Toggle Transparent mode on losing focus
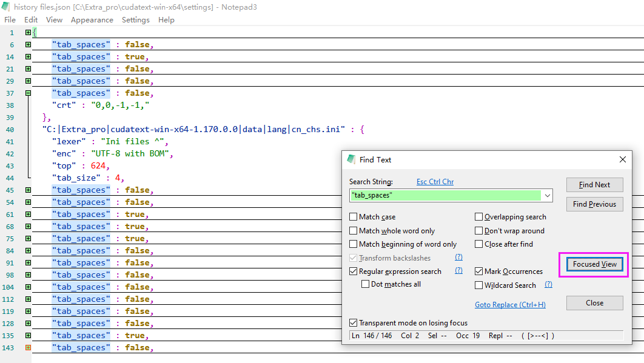Image resolution: width=644 pixels, height=363 pixels. click(x=354, y=323)
